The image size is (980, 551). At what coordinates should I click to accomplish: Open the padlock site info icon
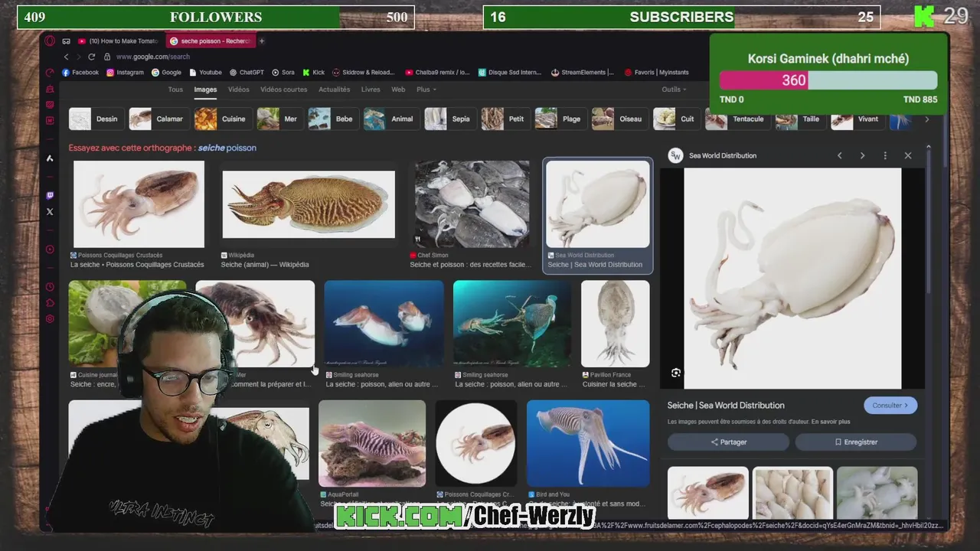(x=107, y=57)
